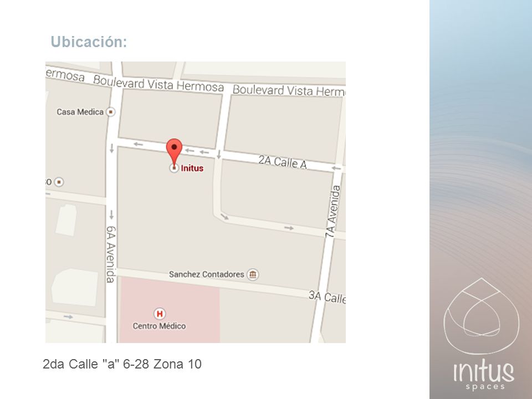Screen dimensions: 532x399
Task: Select the Centro Médico text label
Action: pos(159,326)
